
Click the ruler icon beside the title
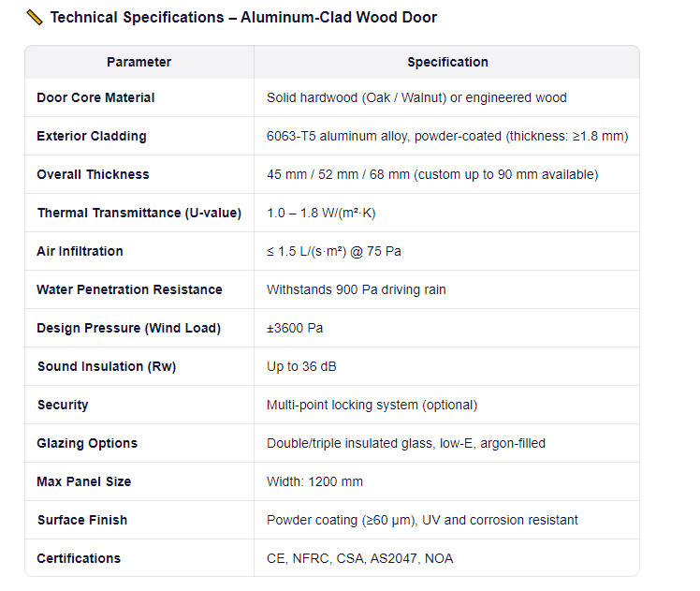(35, 18)
